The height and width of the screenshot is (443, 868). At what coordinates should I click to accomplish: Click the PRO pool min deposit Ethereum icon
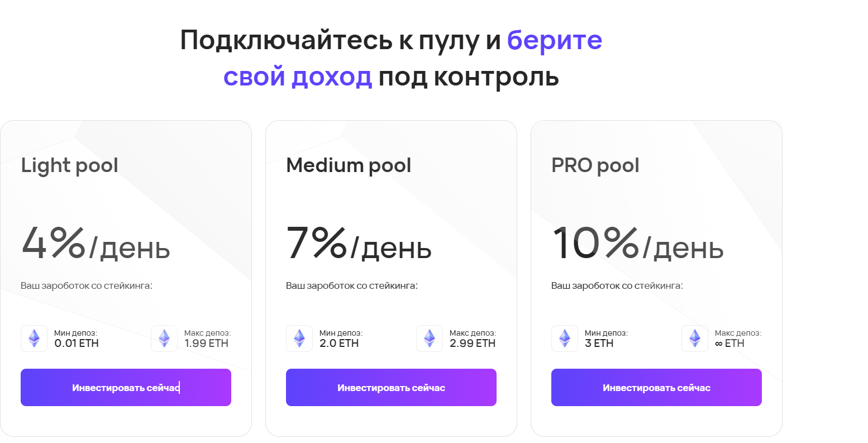(x=565, y=339)
